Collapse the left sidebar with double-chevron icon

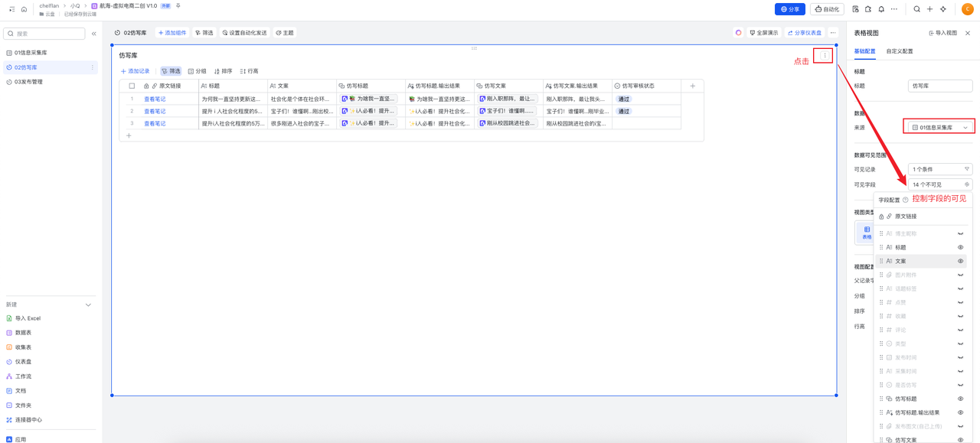tap(93, 34)
